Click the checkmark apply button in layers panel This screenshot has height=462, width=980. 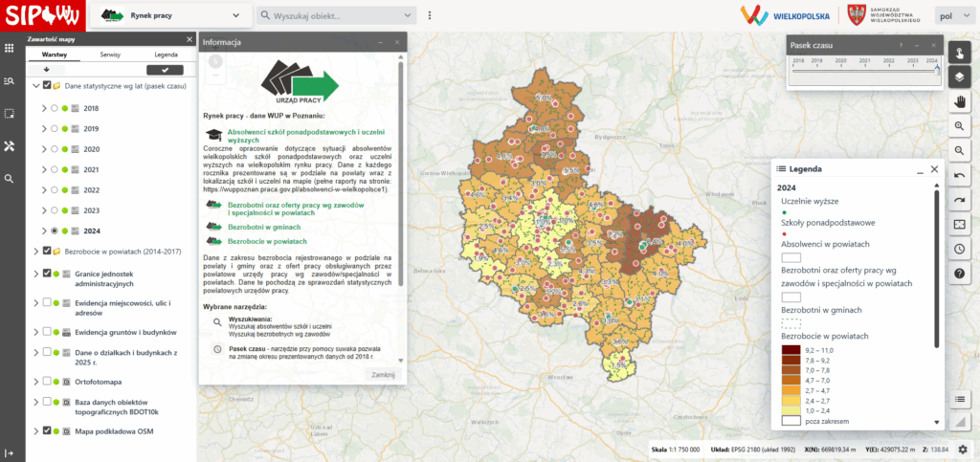[165, 70]
